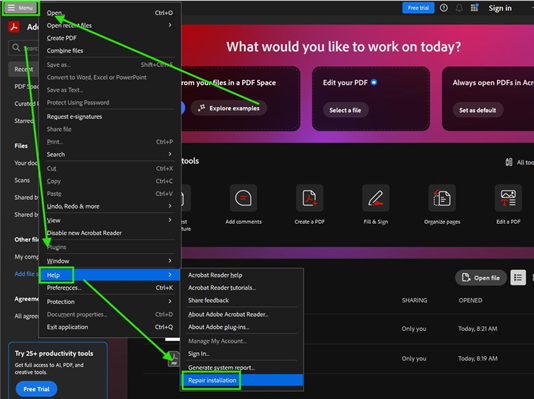534x399 pixels.
Task: Choose Share feedback in Help submenu
Action: [242, 300]
